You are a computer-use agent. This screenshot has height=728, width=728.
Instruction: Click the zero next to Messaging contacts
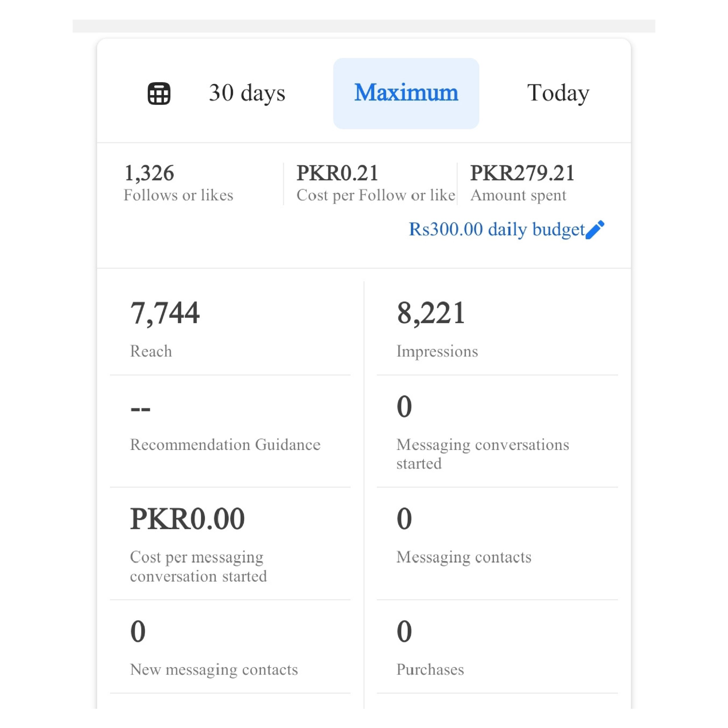tap(404, 519)
